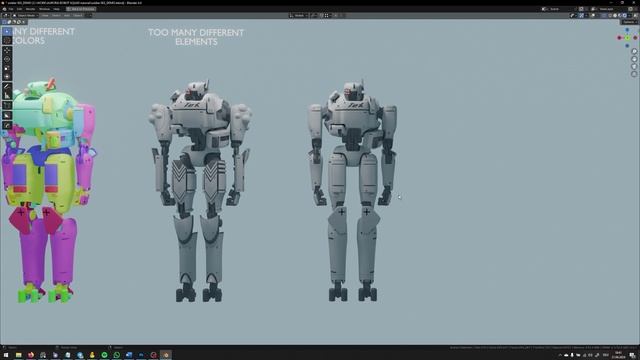The height and width of the screenshot is (360, 640).
Task: Toggle perspective/orthographic gizmo button
Action: pyautogui.click(x=634, y=74)
